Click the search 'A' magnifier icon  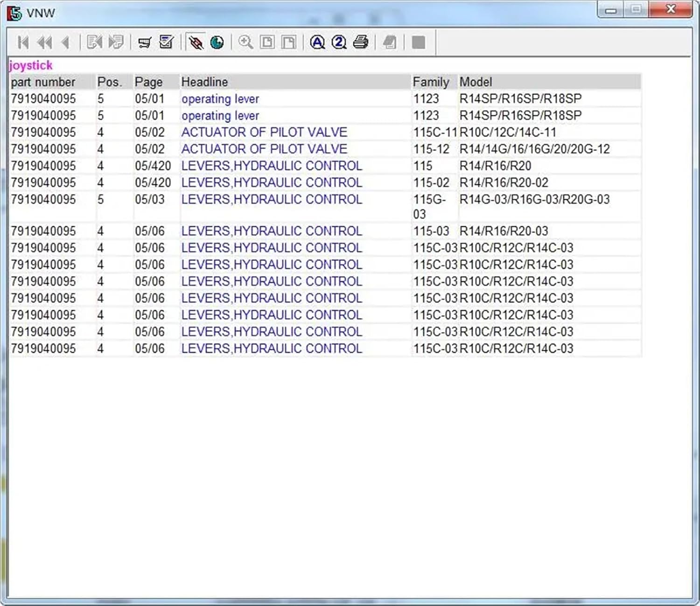pyautogui.click(x=317, y=42)
